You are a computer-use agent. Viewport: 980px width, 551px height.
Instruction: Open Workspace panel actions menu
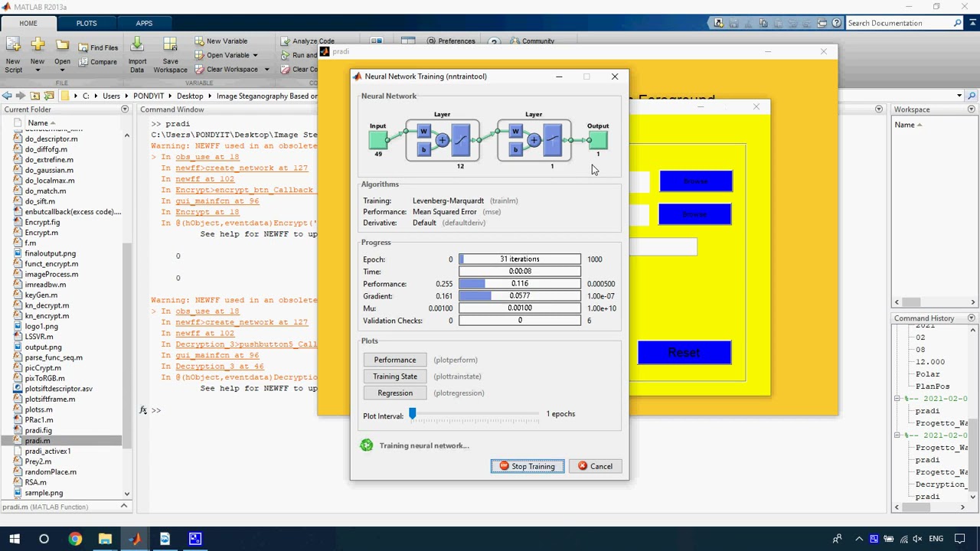pos(972,109)
